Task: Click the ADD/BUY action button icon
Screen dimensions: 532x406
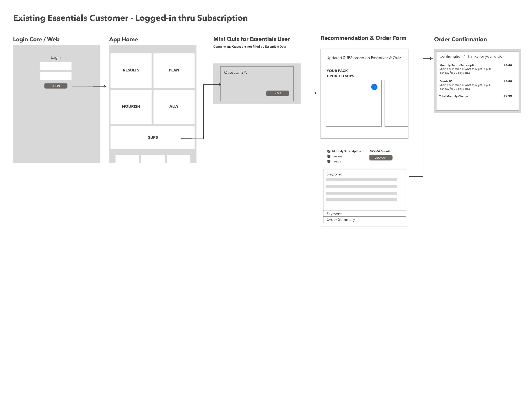Action: (x=380, y=158)
